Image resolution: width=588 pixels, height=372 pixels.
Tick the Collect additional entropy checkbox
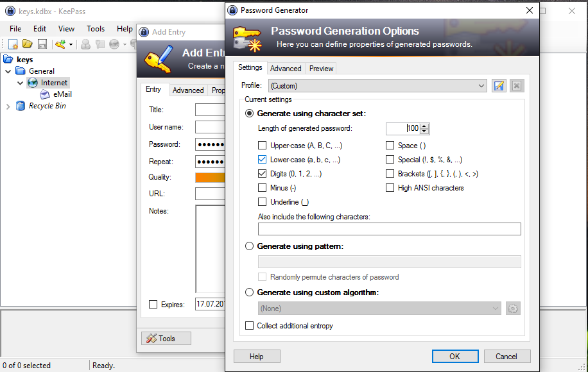[x=250, y=326]
